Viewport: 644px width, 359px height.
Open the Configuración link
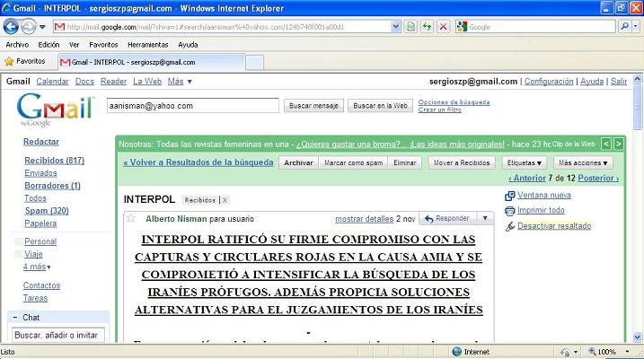pyautogui.click(x=549, y=82)
